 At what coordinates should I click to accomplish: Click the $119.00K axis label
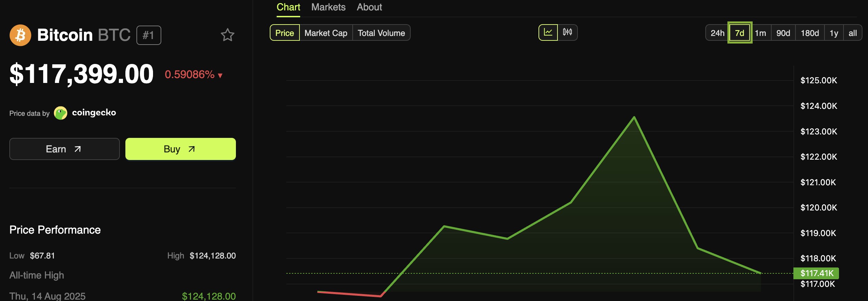click(x=818, y=233)
